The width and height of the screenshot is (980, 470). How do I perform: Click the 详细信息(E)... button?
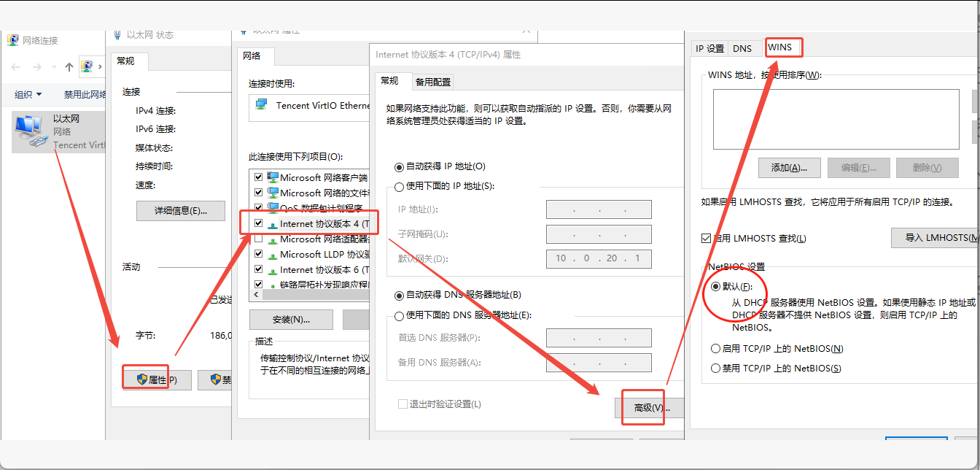coord(180,211)
